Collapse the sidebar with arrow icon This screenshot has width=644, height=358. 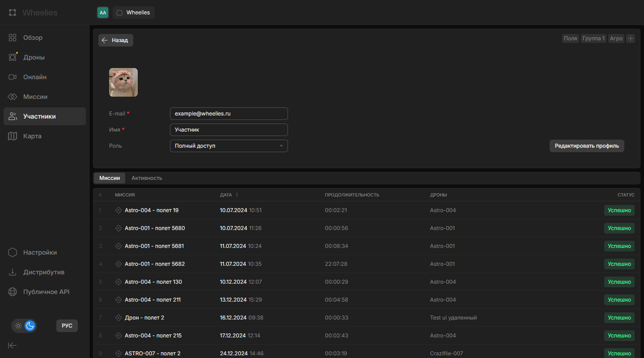pyautogui.click(x=13, y=345)
